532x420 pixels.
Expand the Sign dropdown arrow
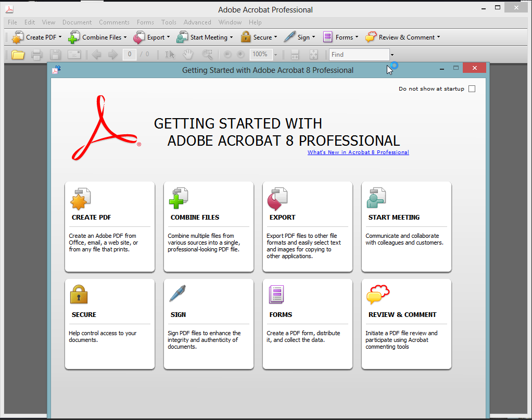pos(313,37)
